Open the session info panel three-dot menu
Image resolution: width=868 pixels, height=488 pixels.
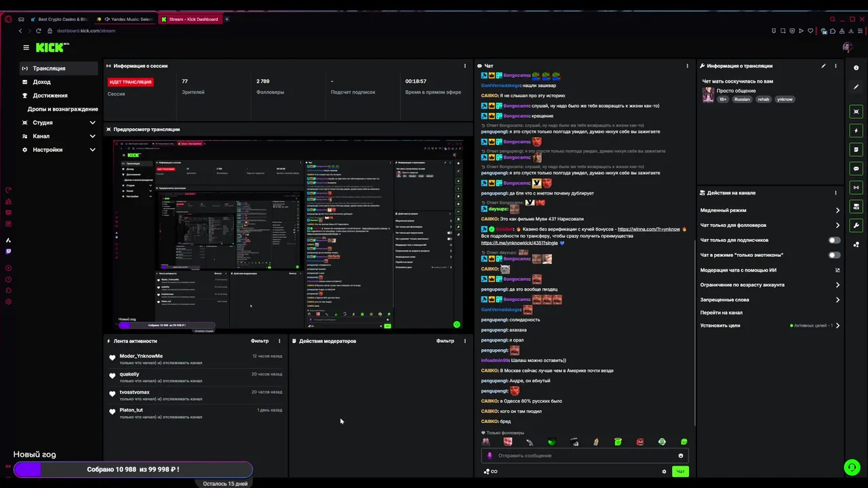[465, 66]
